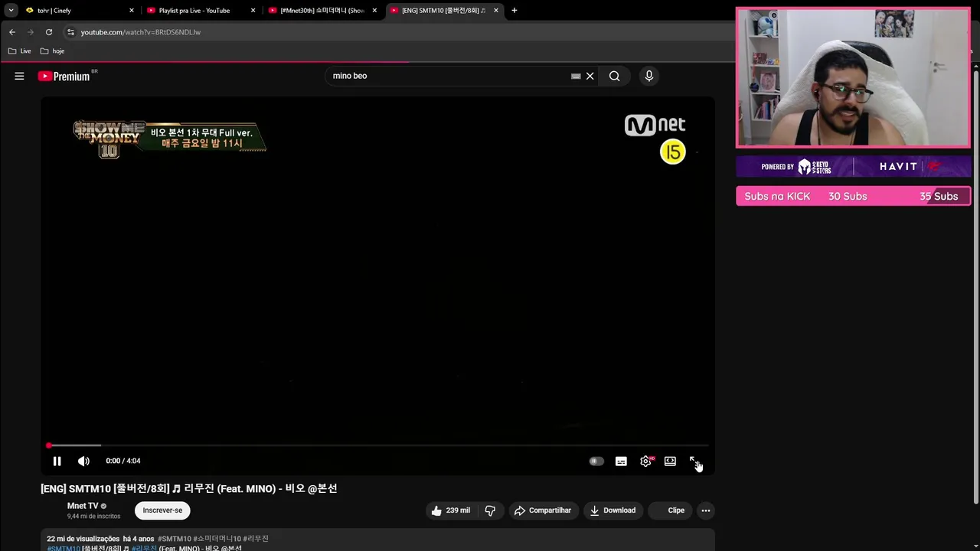Like the video (239 mil)

[450, 510]
